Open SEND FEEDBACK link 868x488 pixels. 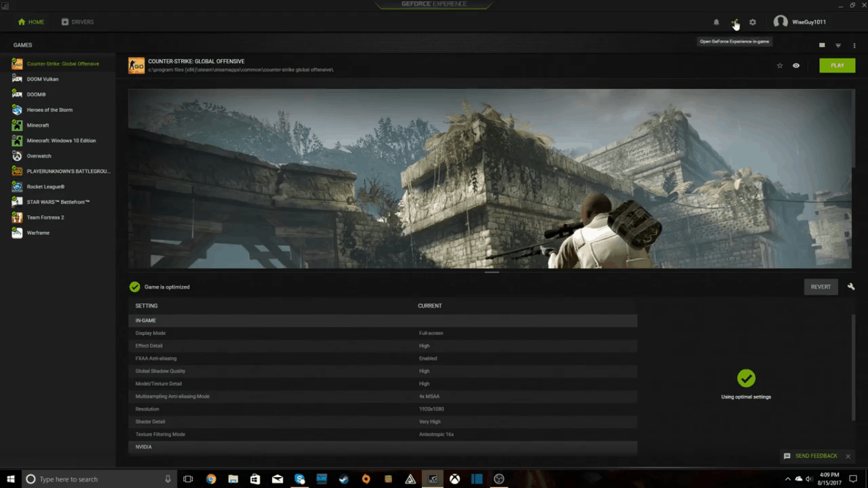tap(810, 456)
